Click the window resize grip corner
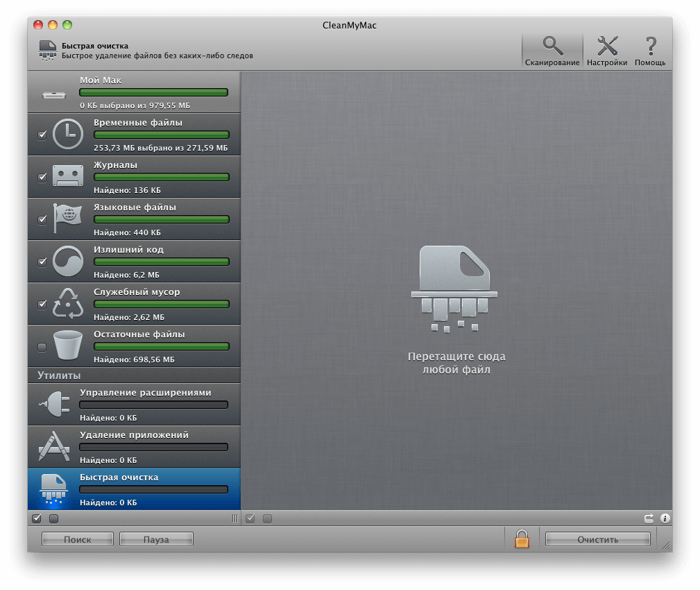The image size is (700, 590). click(665, 546)
